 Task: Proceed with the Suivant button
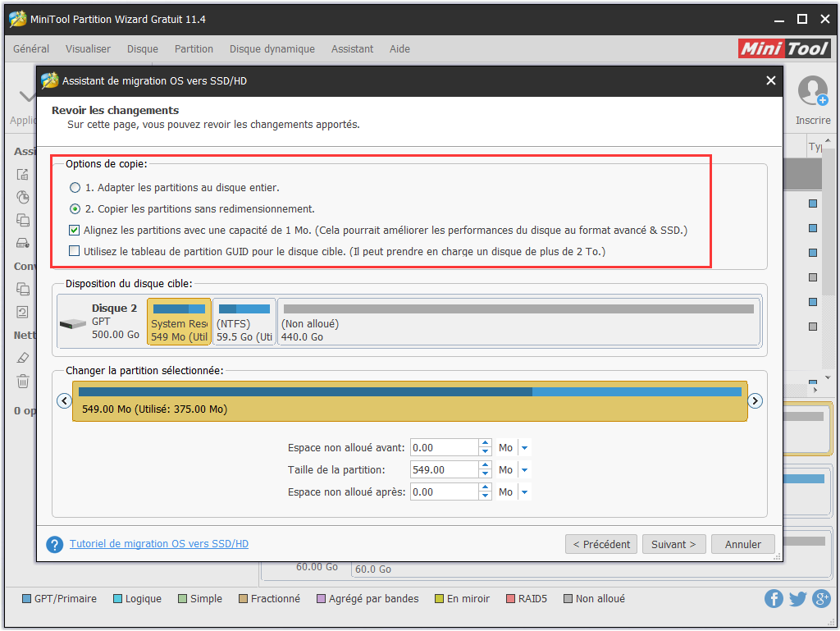point(673,544)
